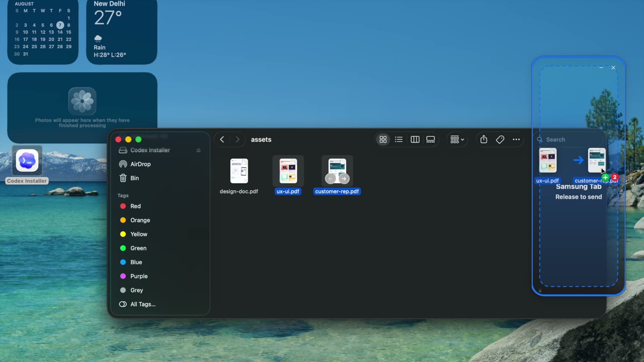
Task: Open the Share menu in Finder toolbar
Action: click(x=484, y=140)
